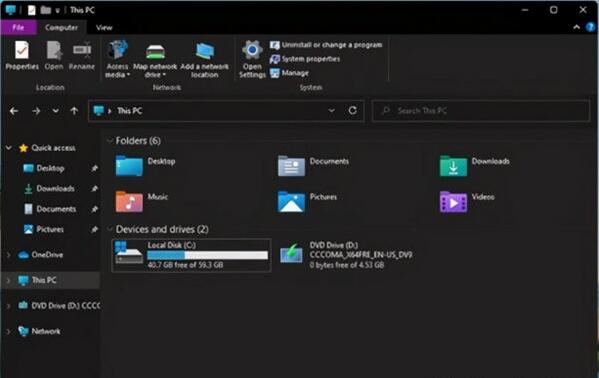This screenshot has height=378, width=599.
Task: Expand This PC tree node
Action: click(x=8, y=280)
